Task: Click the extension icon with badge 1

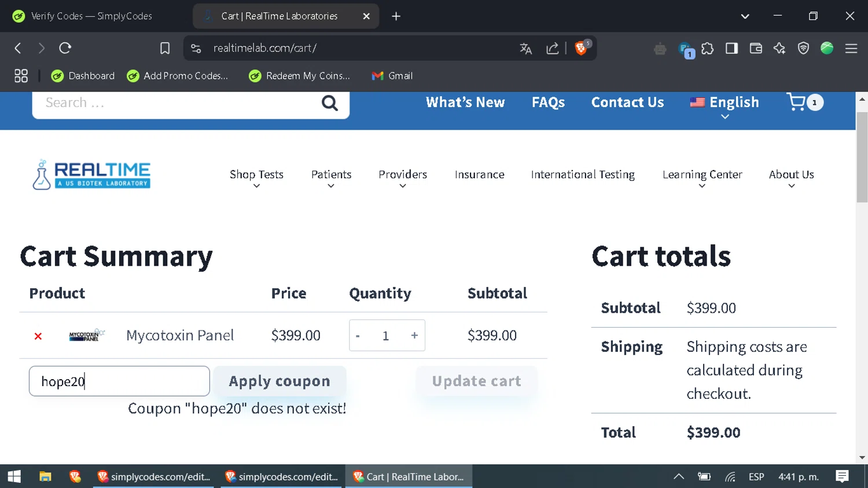Action: [x=685, y=50]
